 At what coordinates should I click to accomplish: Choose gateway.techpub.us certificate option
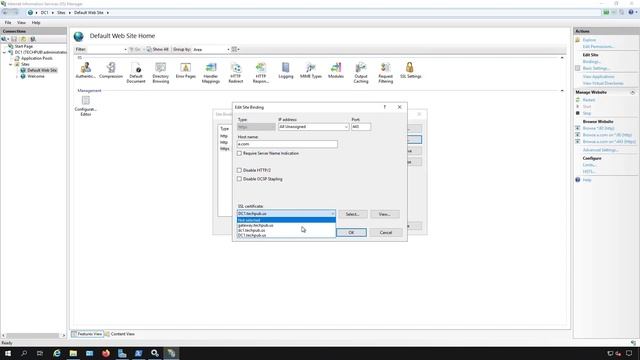click(286, 225)
